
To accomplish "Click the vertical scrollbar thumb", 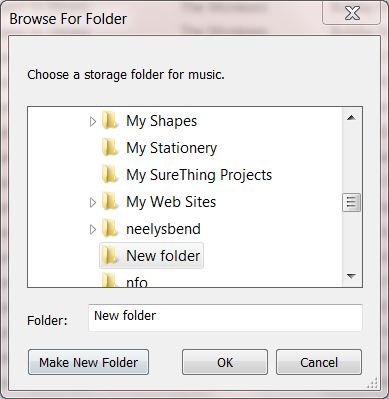I will point(351,202).
